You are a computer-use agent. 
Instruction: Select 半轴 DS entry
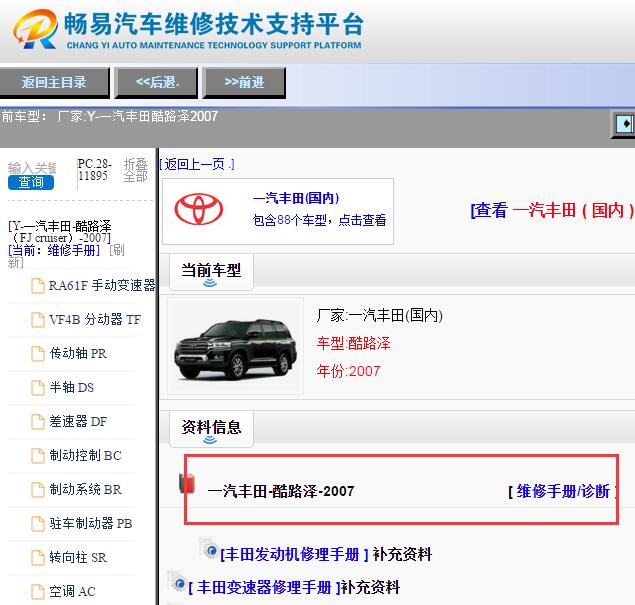coord(72,388)
